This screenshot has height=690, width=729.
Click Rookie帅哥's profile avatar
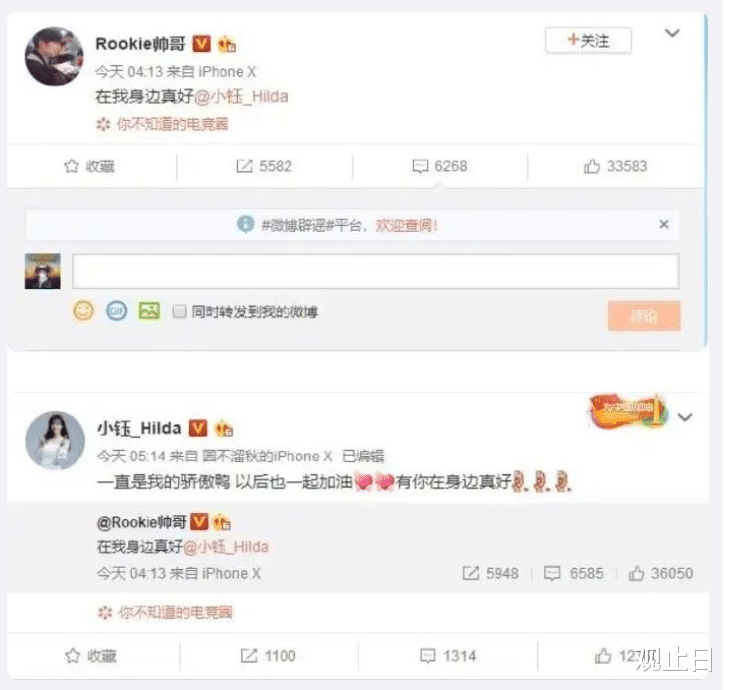[x=54, y=56]
